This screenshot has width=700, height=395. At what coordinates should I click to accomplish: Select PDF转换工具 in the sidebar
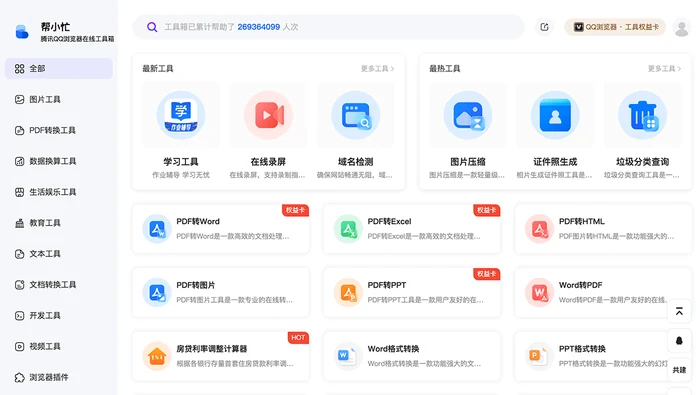(59, 130)
